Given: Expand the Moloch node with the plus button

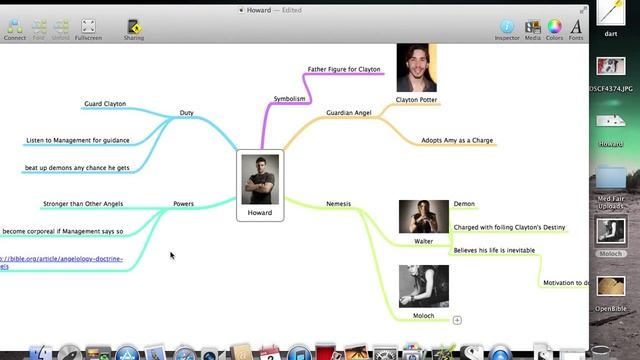Looking at the screenshot, I should click(x=457, y=320).
